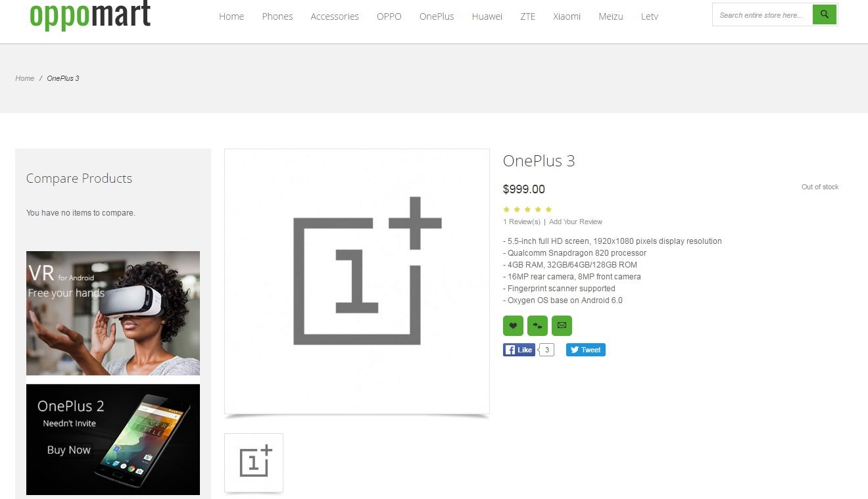Click the OnePlus 2 Buy Now banner
868x499 pixels.
[x=113, y=439]
